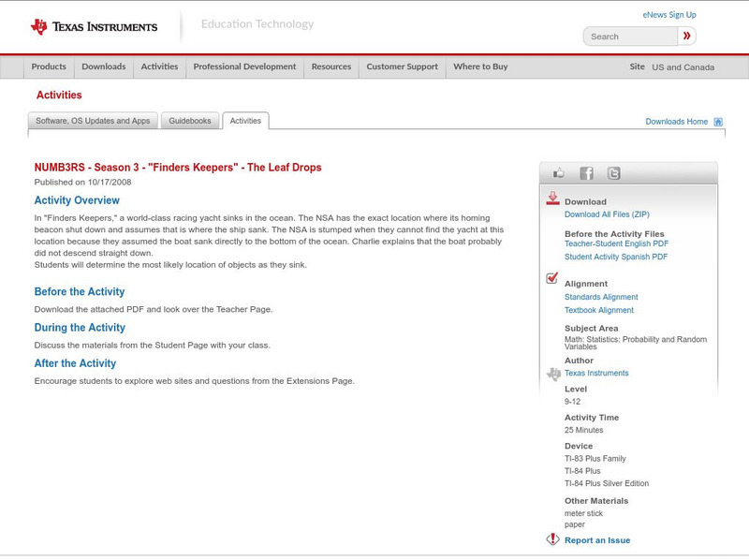Click the thumbs-up like icon
This screenshot has height=560, width=749.
point(559,173)
